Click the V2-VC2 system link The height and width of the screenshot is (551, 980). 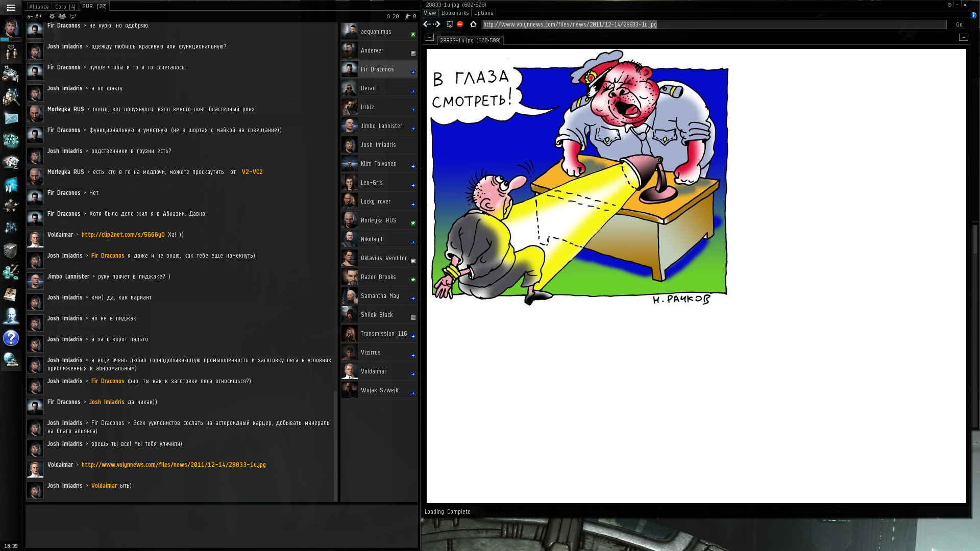(252, 172)
